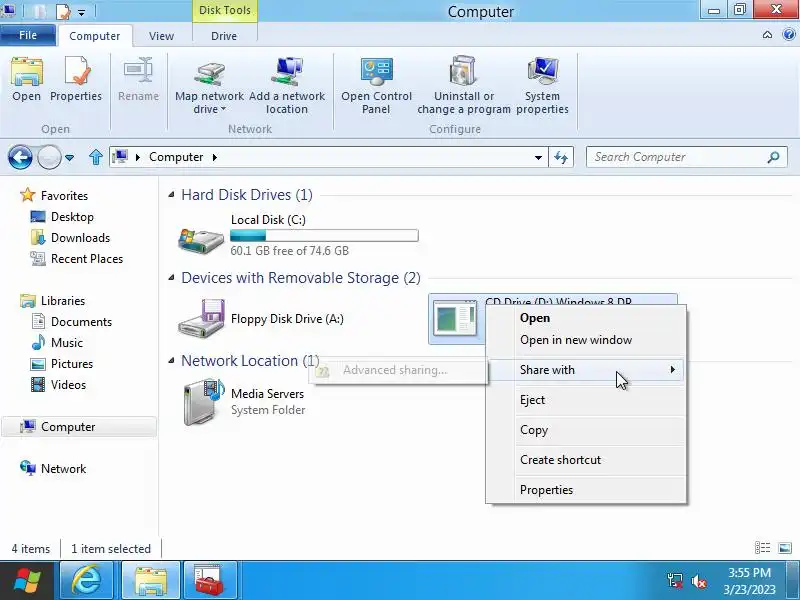
Task: Switch to the View tab
Action: point(161,36)
